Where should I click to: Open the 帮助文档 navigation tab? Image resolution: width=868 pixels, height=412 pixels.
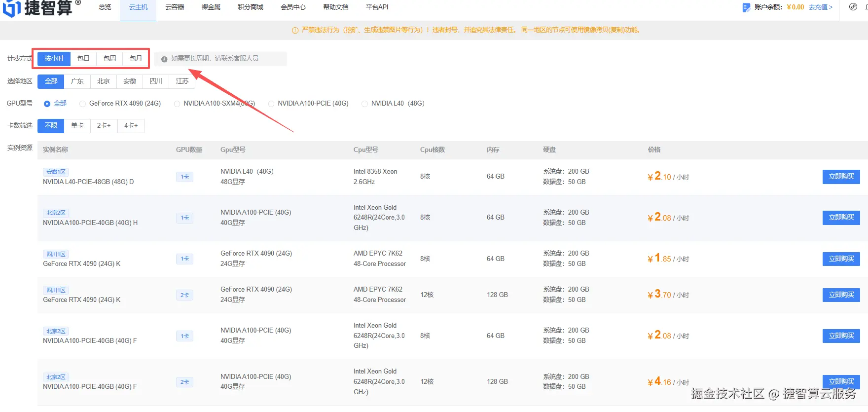click(336, 7)
